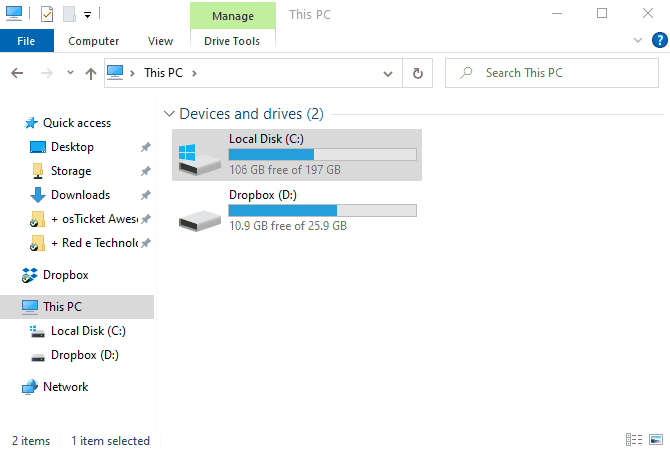Maximize the This PC window

pyautogui.click(x=602, y=14)
